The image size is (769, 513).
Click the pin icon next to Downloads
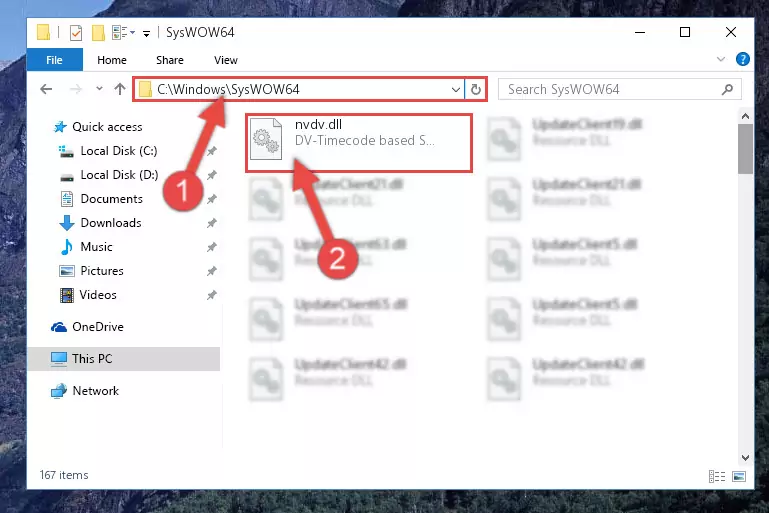(211, 223)
